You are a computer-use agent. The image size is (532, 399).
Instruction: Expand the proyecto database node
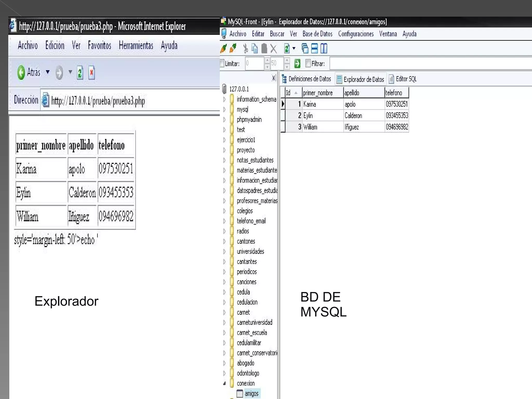224,150
